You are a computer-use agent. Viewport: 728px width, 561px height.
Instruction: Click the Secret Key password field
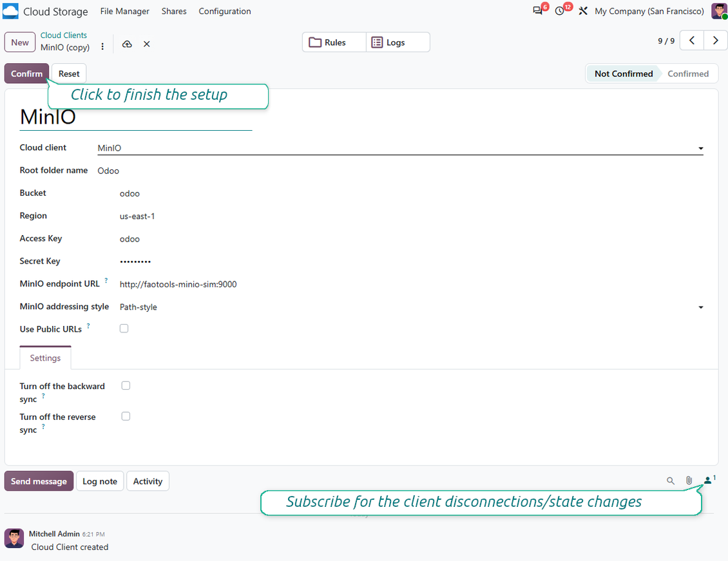tap(412, 261)
